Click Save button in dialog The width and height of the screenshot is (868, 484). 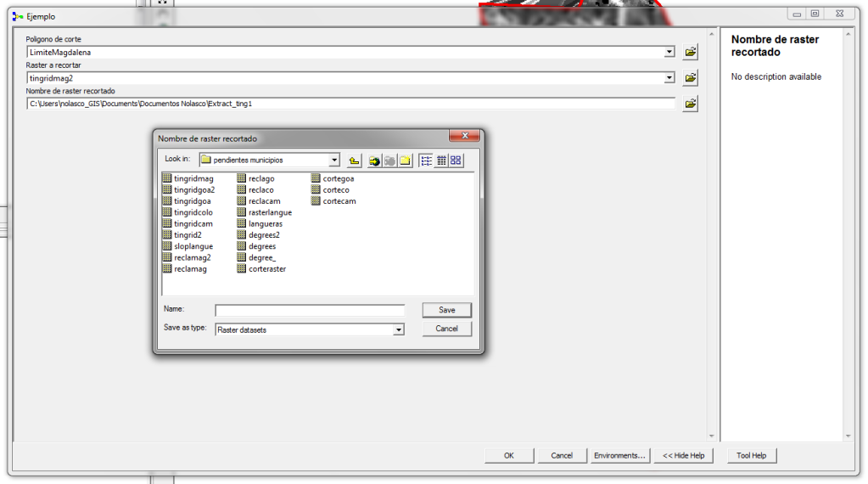point(447,310)
